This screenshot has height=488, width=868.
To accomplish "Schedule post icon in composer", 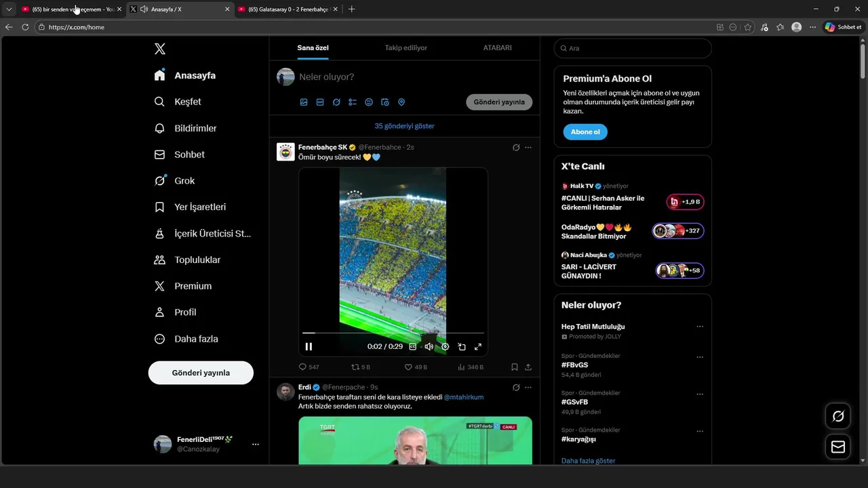I will pyautogui.click(x=385, y=102).
